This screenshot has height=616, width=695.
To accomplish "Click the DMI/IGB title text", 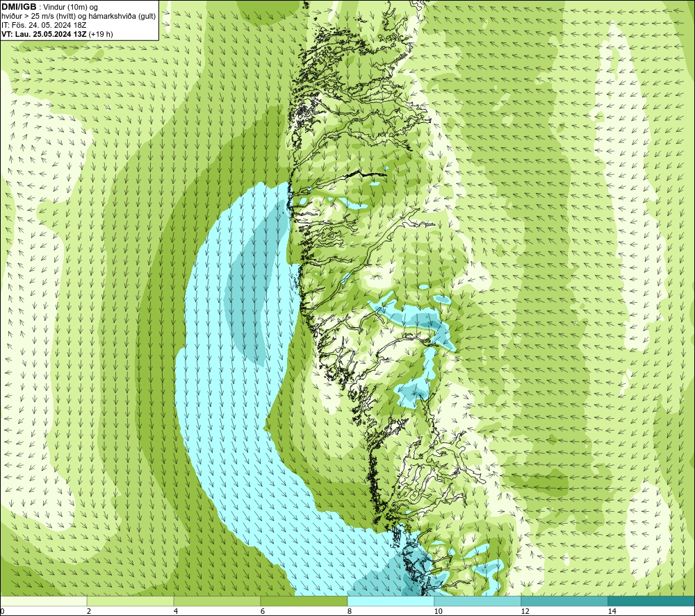I will coord(19,7).
